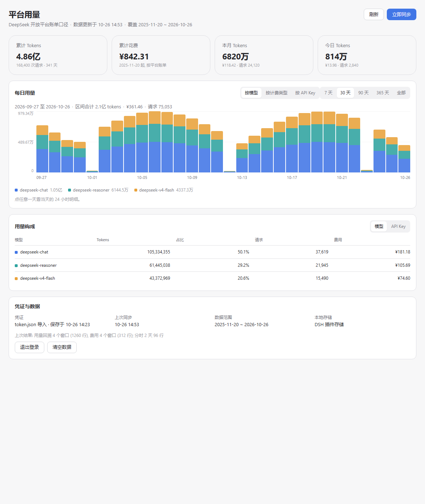Click the 请求 column header
The height and width of the screenshot is (504, 425).
pos(259,240)
